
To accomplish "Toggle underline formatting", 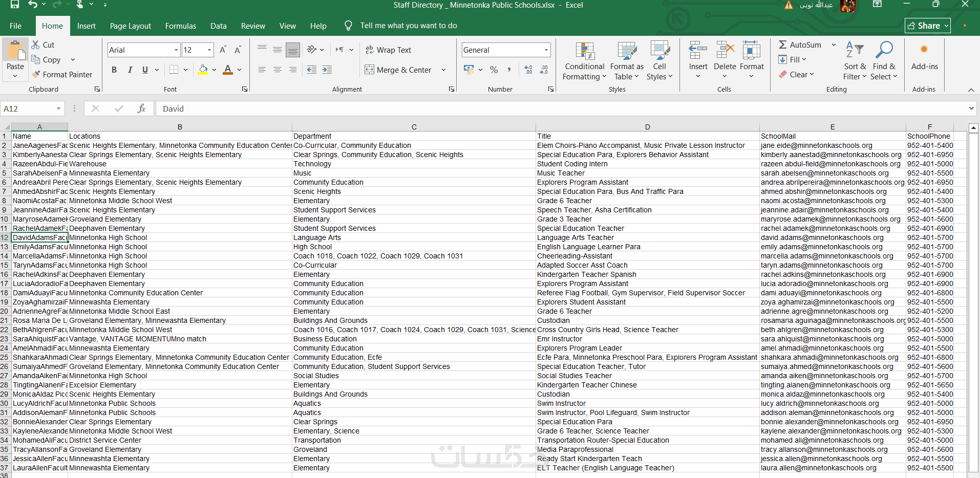I will click(145, 70).
